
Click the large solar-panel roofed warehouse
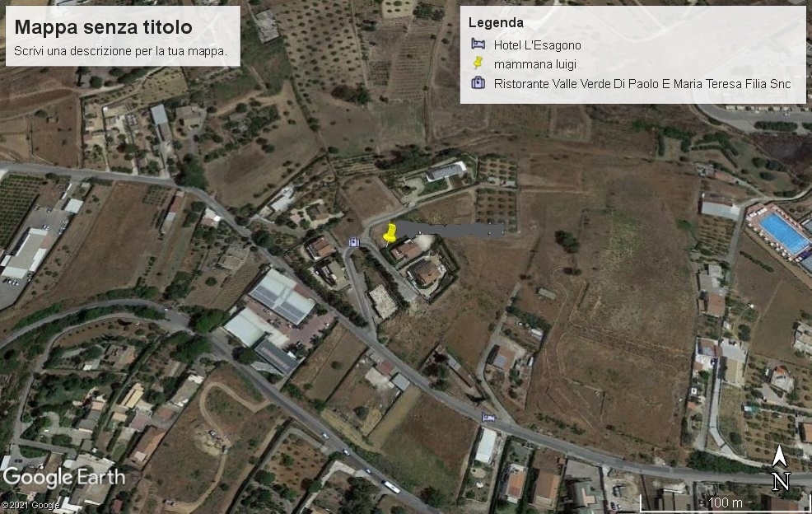pos(282,297)
